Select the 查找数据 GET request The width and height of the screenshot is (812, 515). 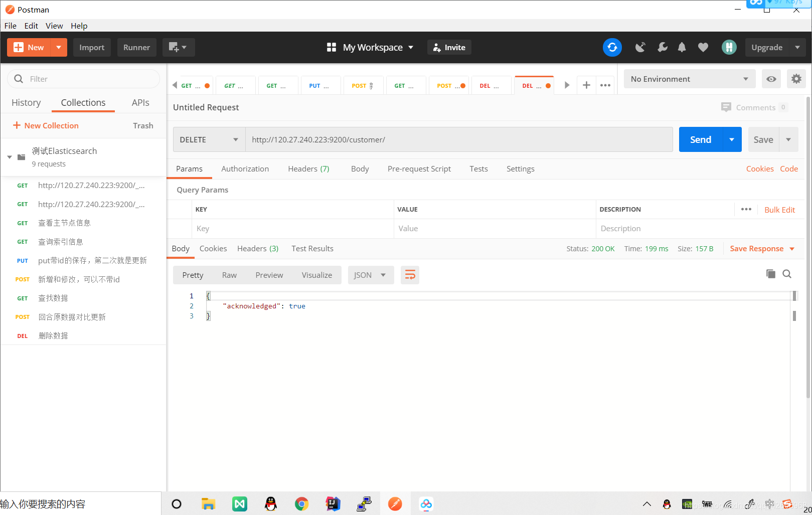(83, 298)
